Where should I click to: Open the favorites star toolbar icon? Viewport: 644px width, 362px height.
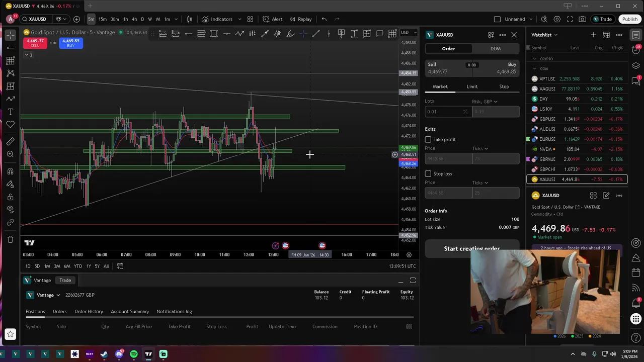tap(10, 334)
